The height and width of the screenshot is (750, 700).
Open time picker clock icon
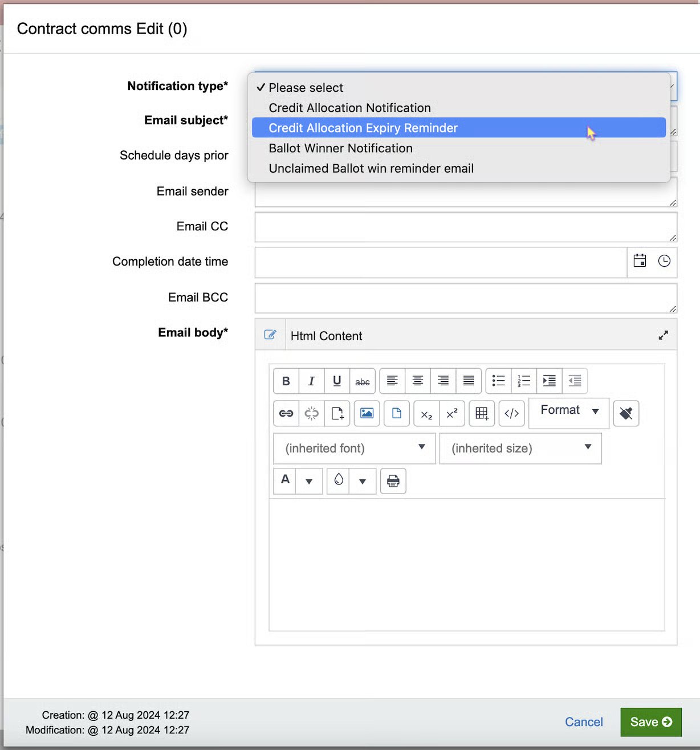(664, 261)
